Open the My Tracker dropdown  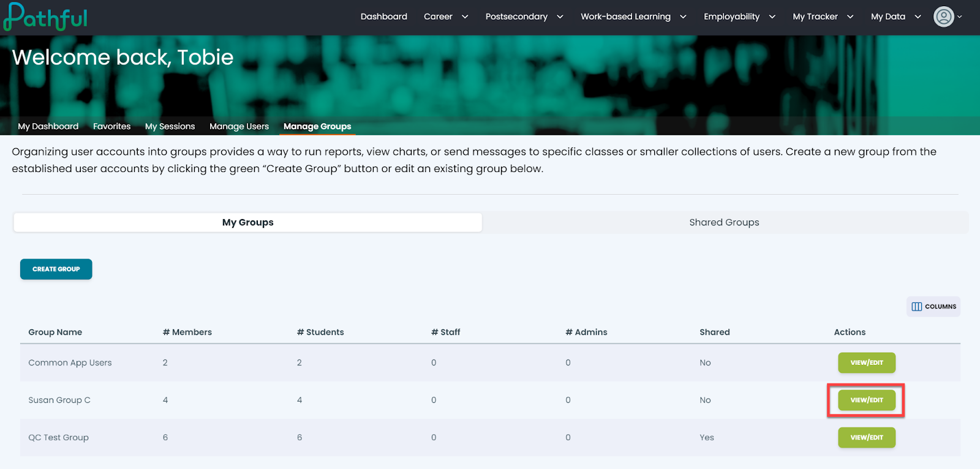(823, 17)
